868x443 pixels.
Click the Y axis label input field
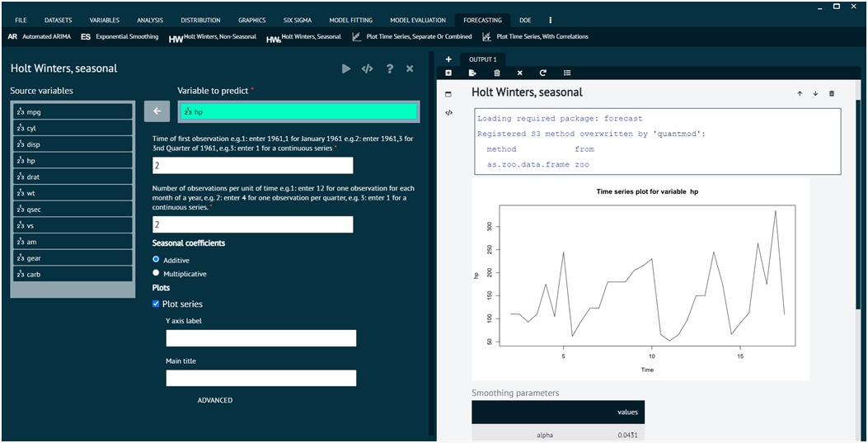(x=260, y=338)
